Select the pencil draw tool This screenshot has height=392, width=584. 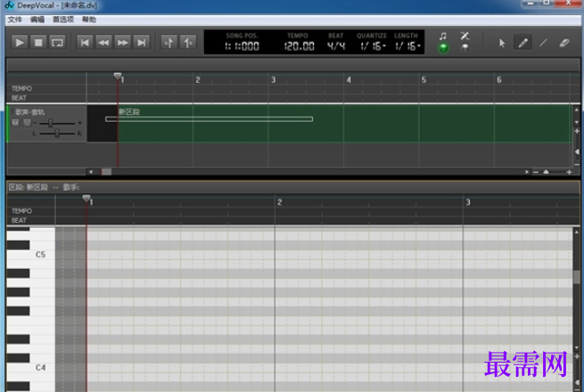click(x=522, y=43)
